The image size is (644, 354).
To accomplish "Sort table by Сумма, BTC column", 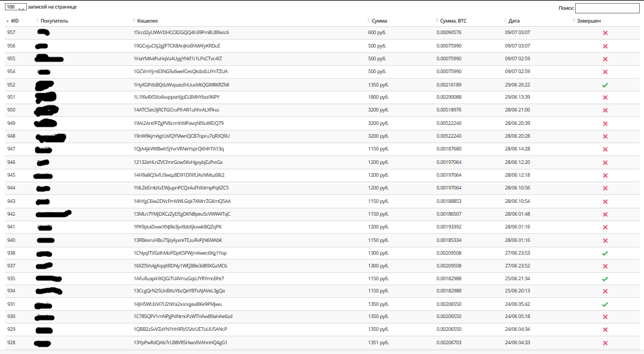I will [x=453, y=21].
